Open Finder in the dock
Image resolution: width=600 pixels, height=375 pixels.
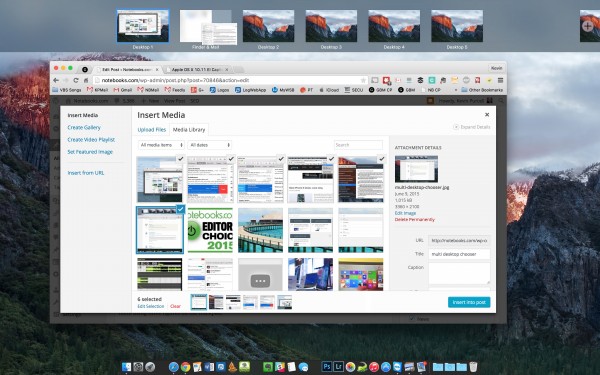tap(126, 367)
